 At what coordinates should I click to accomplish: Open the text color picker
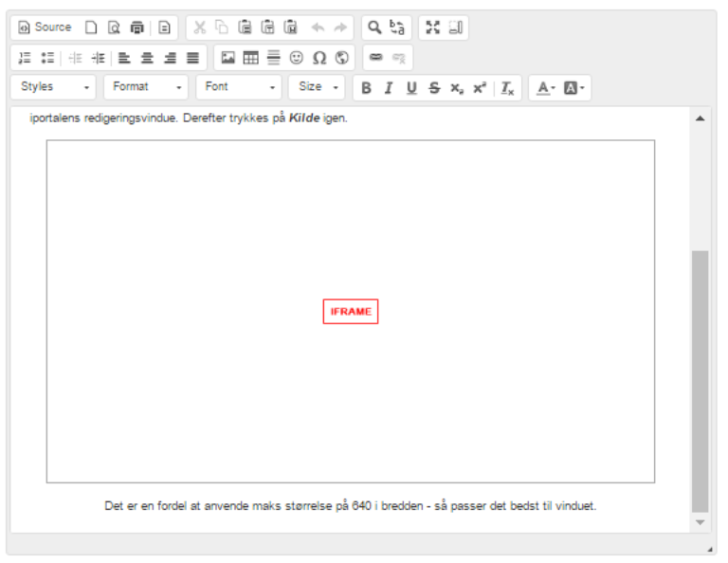tap(546, 88)
